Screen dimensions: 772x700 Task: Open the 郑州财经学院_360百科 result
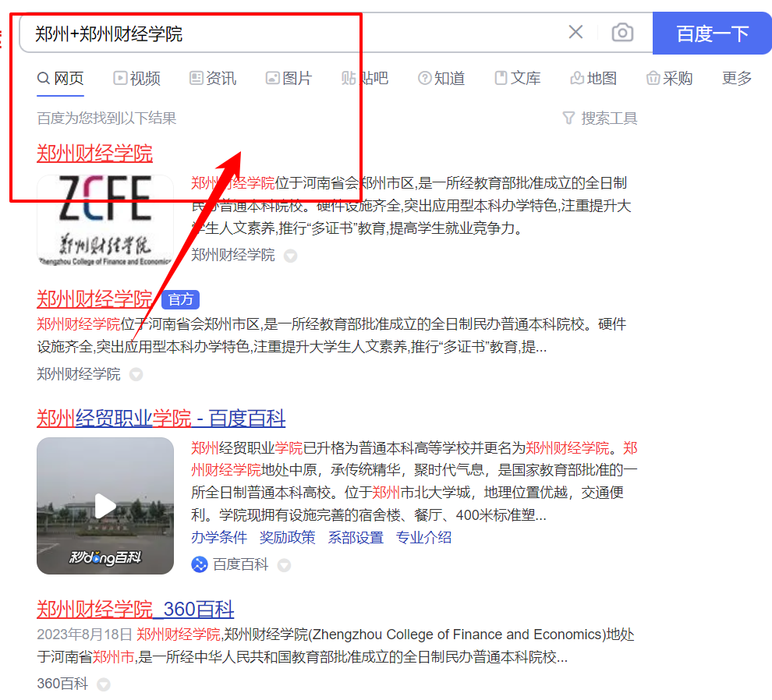(x=136, y=609)
